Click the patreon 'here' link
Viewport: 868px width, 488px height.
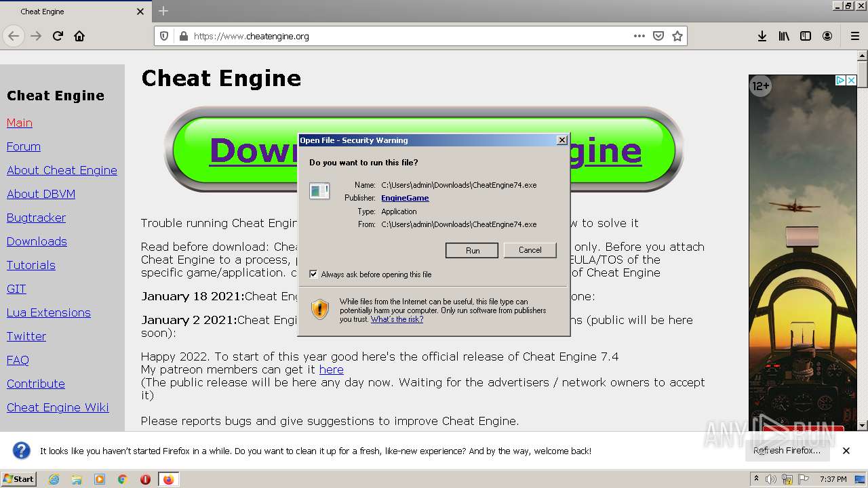click(331, 369)
